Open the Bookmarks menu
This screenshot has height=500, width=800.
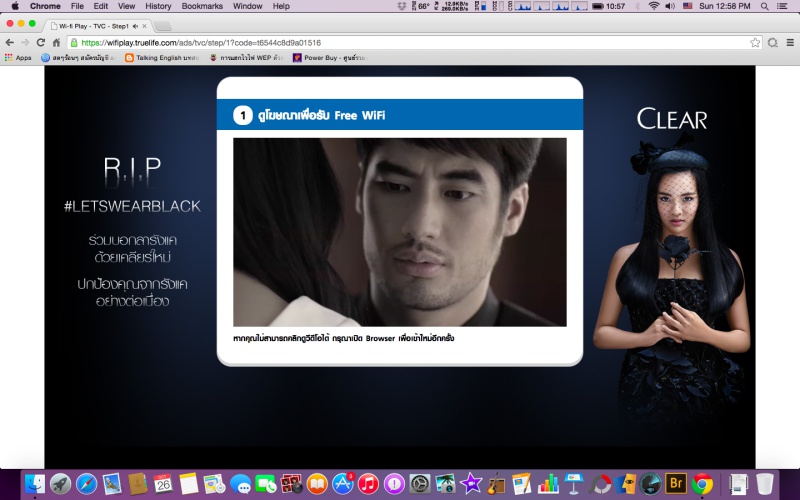[x=202, y=6]
